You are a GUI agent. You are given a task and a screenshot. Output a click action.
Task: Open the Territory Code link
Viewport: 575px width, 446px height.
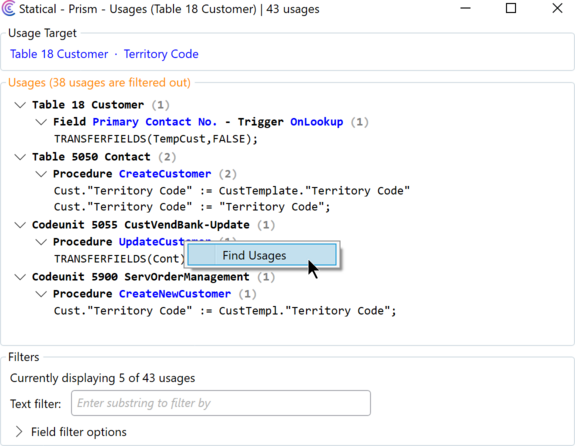tap(161, 54)
